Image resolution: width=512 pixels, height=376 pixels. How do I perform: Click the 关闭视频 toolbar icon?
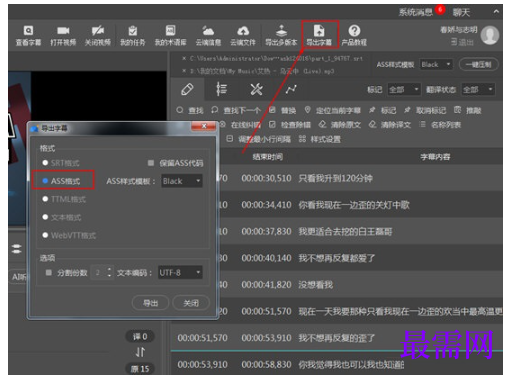click(98, 35)
